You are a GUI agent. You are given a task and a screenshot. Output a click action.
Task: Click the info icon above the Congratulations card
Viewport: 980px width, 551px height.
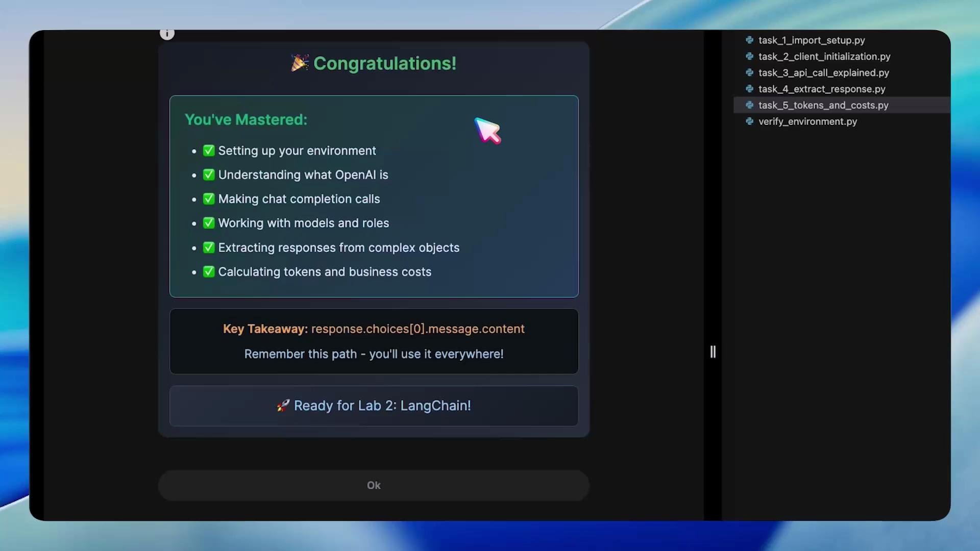tap(167, 34)
